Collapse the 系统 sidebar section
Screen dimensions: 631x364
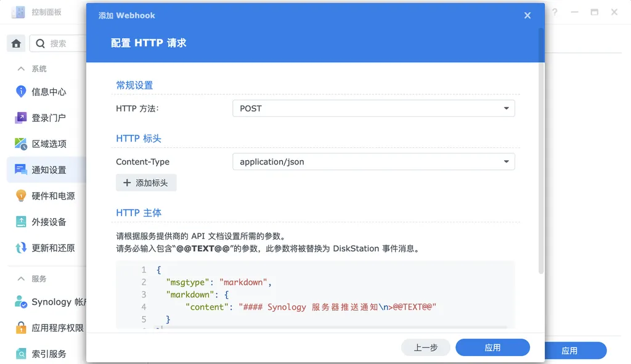(23, 68)
